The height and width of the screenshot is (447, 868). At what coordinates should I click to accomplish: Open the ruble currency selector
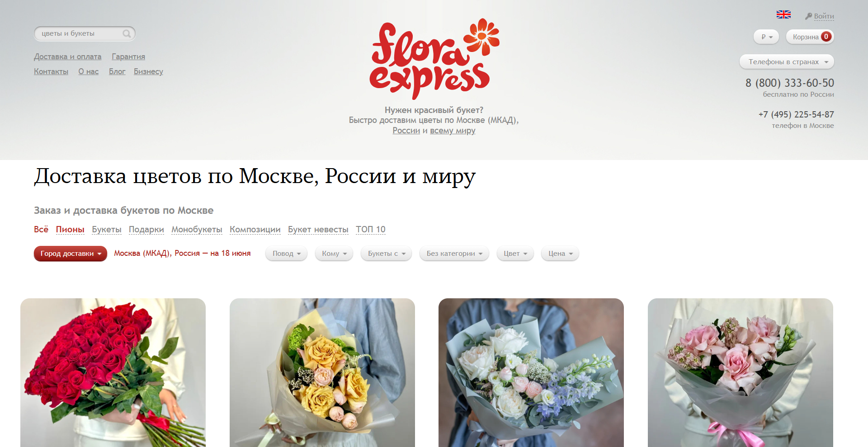coord(766,37)
